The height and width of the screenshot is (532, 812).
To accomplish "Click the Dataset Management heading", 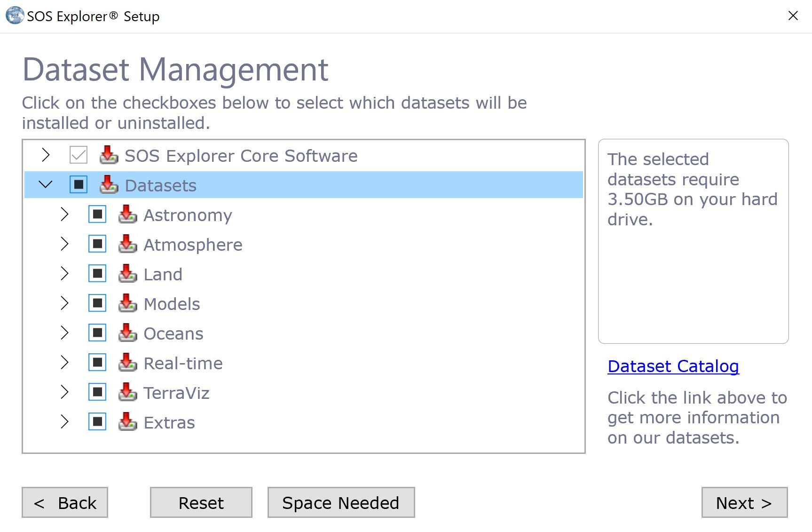I will pos(175,70).
